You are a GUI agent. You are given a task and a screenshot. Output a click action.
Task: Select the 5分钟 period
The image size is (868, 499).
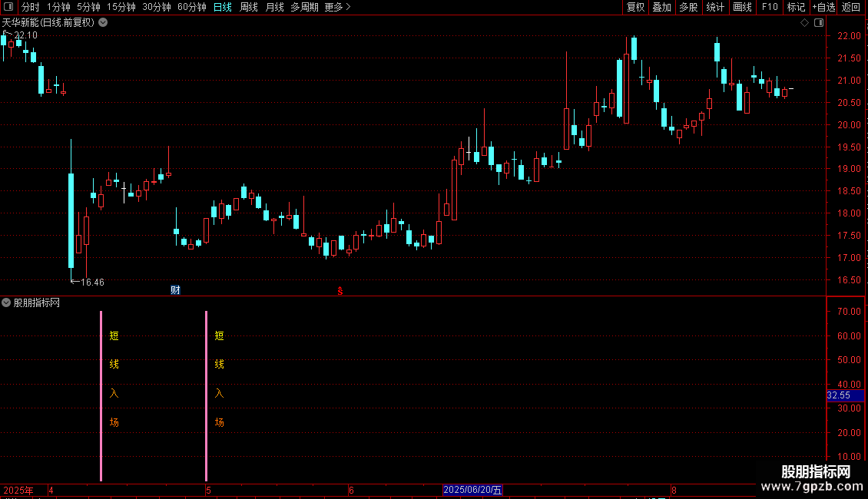88,7
